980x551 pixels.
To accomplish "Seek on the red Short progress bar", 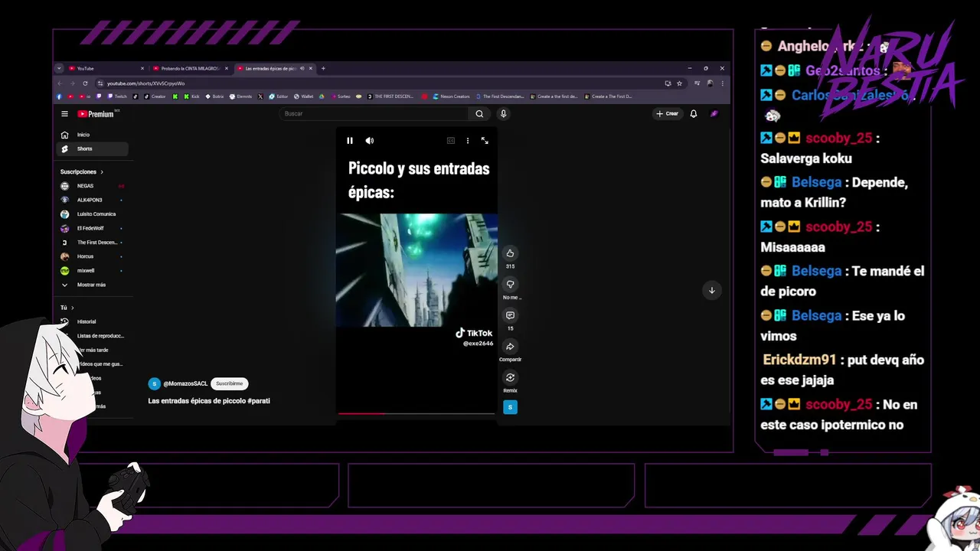I will click(x=416, y=413).
